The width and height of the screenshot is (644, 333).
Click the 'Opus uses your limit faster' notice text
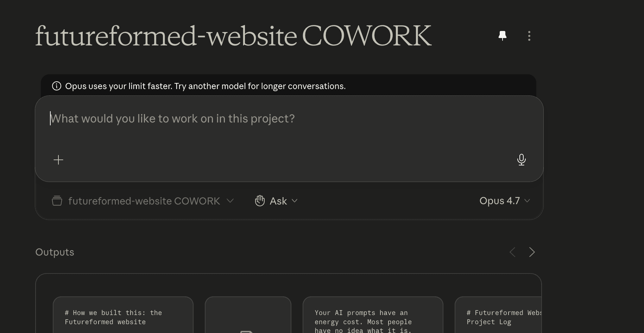tap(206, 86)
